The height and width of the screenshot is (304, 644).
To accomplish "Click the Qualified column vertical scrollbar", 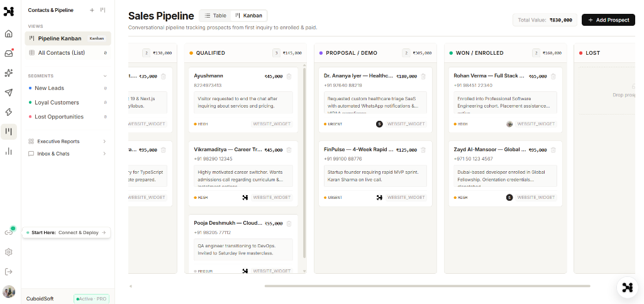I will click(x=304, y=163).
